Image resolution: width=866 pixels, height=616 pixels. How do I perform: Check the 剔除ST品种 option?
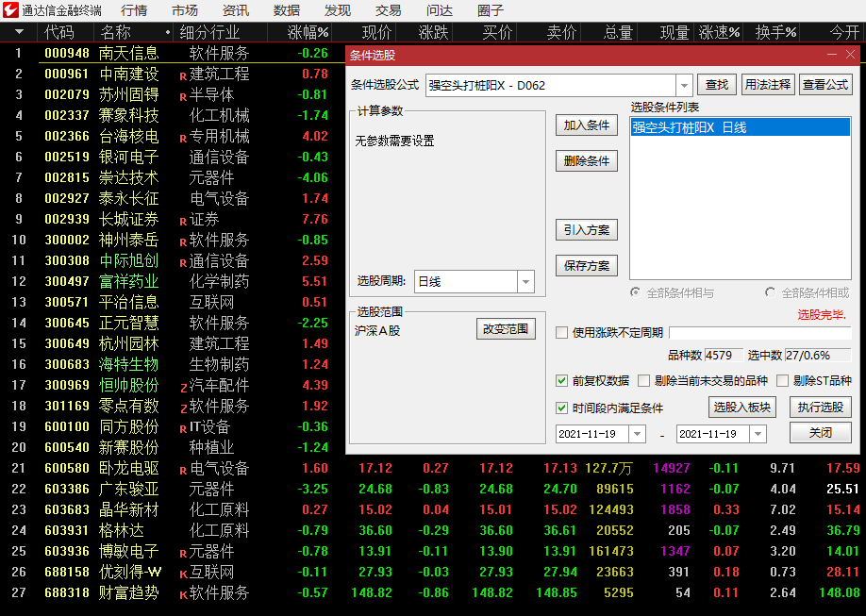click(x=782, y=381)
